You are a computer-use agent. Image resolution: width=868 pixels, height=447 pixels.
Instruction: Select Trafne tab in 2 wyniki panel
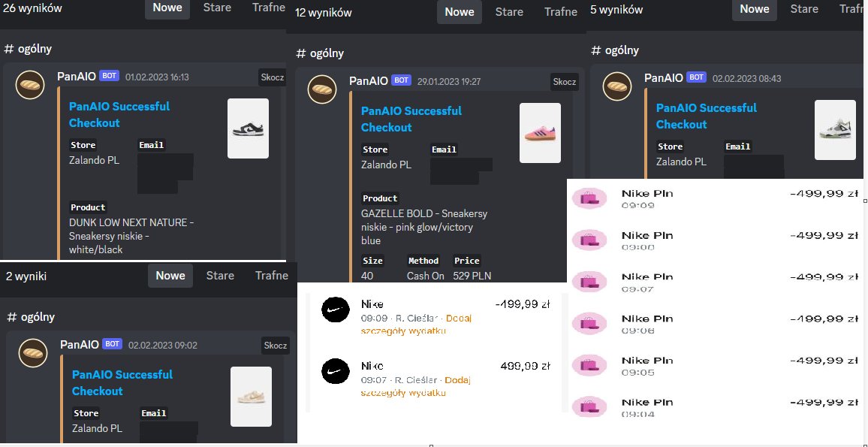click(272, 276)
